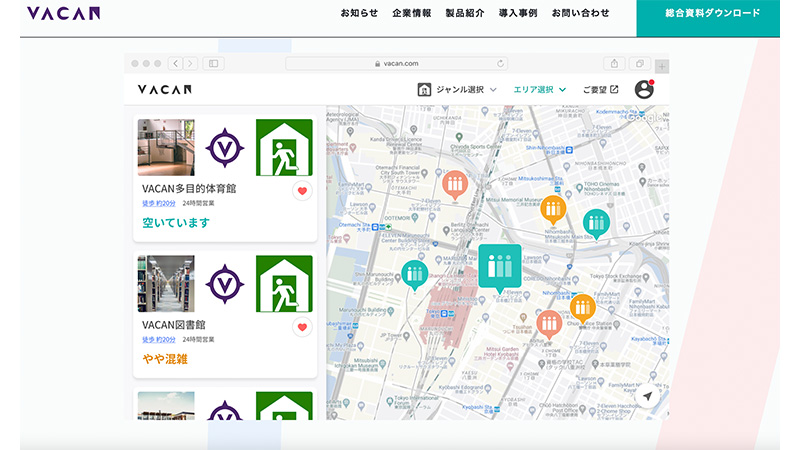Click the current location arrow button on map
This screenshot has height=450, width=800.
647,396
